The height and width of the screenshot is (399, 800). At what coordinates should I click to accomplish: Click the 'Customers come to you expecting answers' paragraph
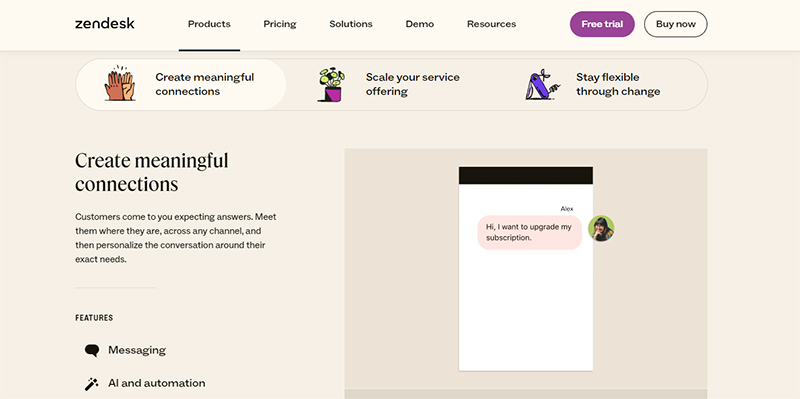176,238
